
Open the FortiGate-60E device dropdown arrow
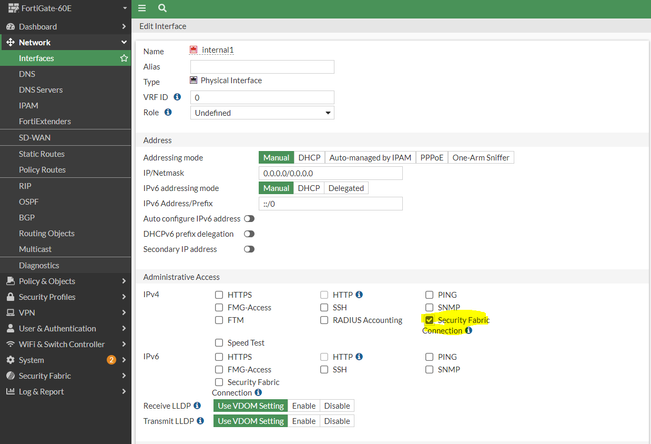coord(125,8)
